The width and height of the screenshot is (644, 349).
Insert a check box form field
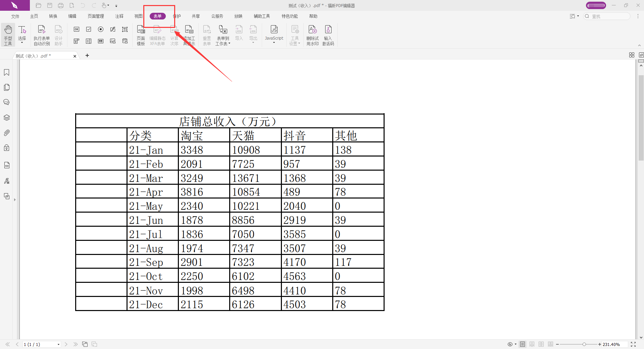[89, 30]
